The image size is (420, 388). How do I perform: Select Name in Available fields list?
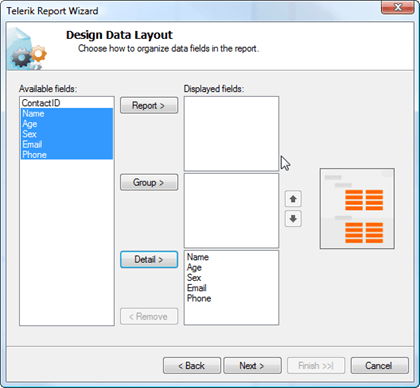click(67, 113)
